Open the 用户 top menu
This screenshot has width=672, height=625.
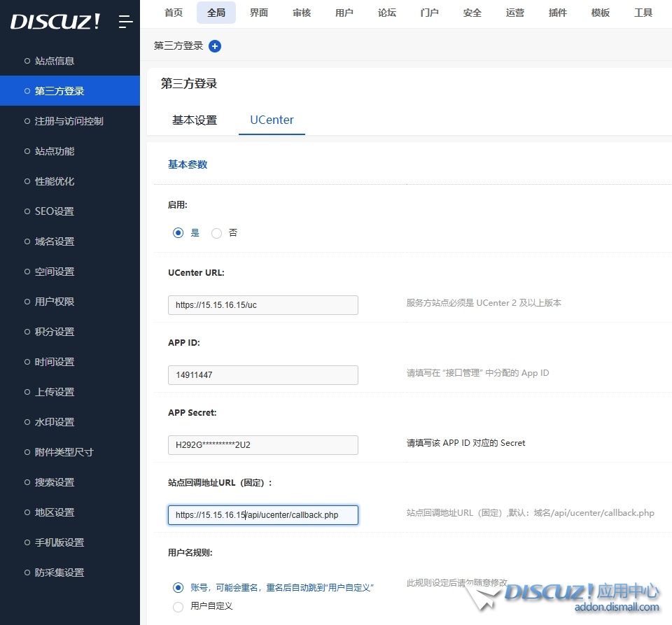[x=344, y=13]
